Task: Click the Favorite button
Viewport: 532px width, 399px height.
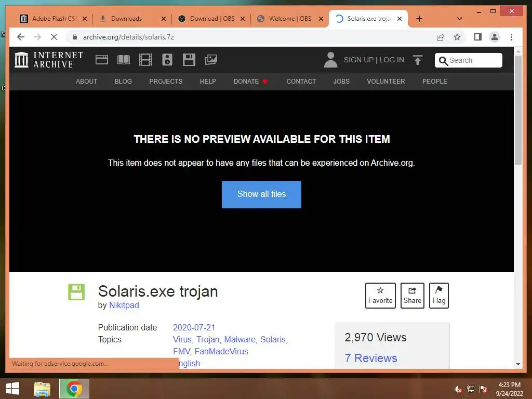Action: coord(380,296)
